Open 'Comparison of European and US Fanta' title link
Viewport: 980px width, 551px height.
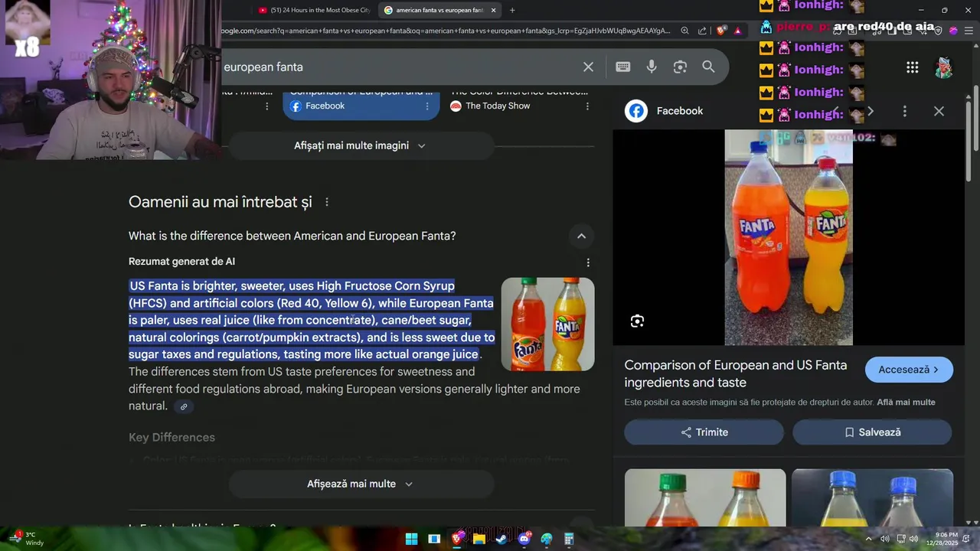736,373
